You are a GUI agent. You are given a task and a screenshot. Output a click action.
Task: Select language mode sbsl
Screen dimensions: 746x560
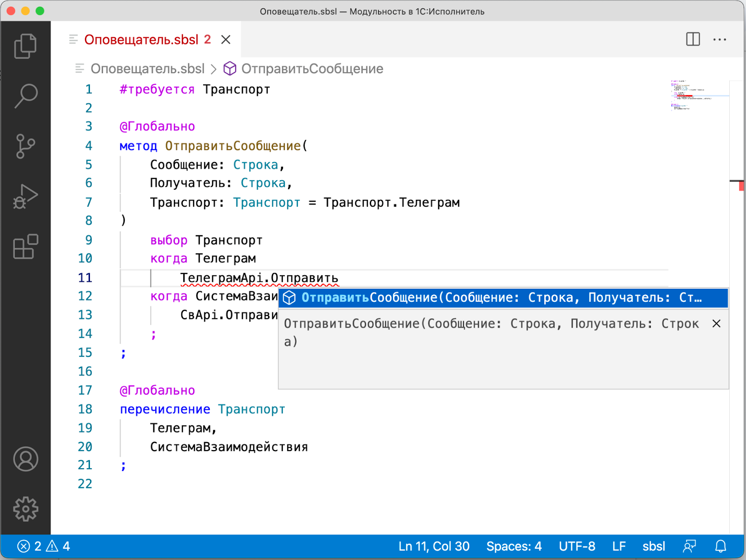654,546
